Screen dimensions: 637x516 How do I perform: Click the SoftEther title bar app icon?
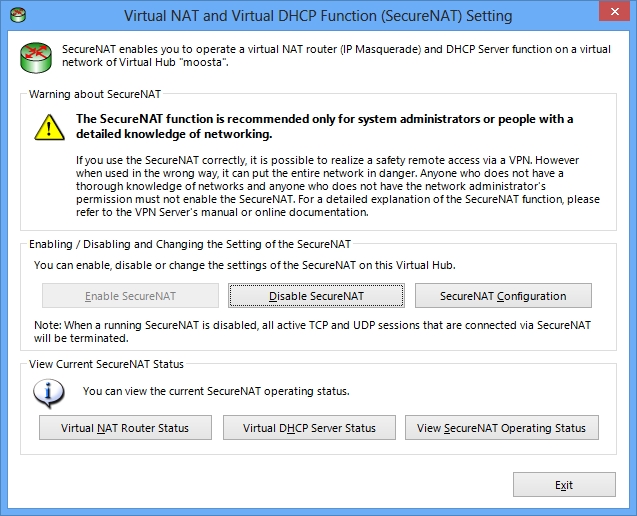18,15
